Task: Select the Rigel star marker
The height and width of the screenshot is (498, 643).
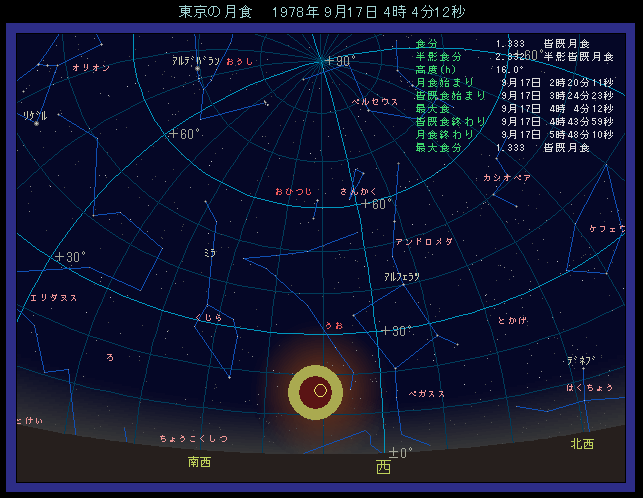Action: point(37,123)
